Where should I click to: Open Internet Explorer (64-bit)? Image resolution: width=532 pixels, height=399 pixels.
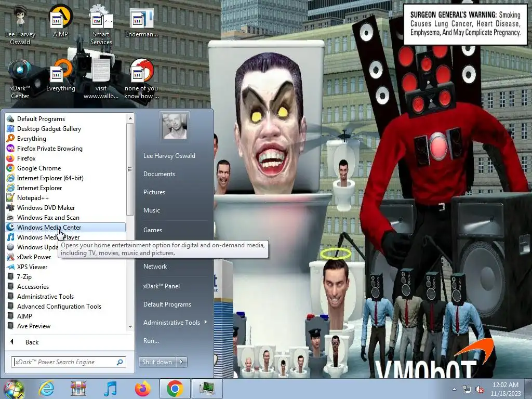coord(65,178)
